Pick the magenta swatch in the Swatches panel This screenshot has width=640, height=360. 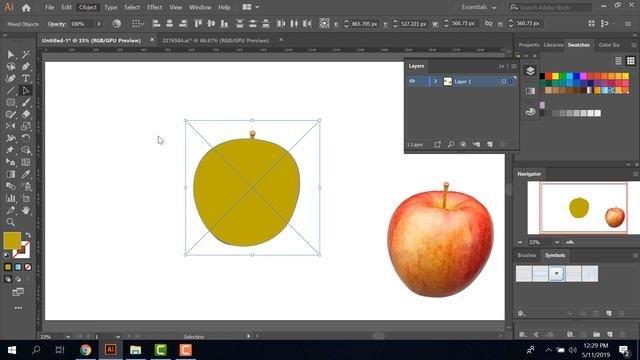583,76
